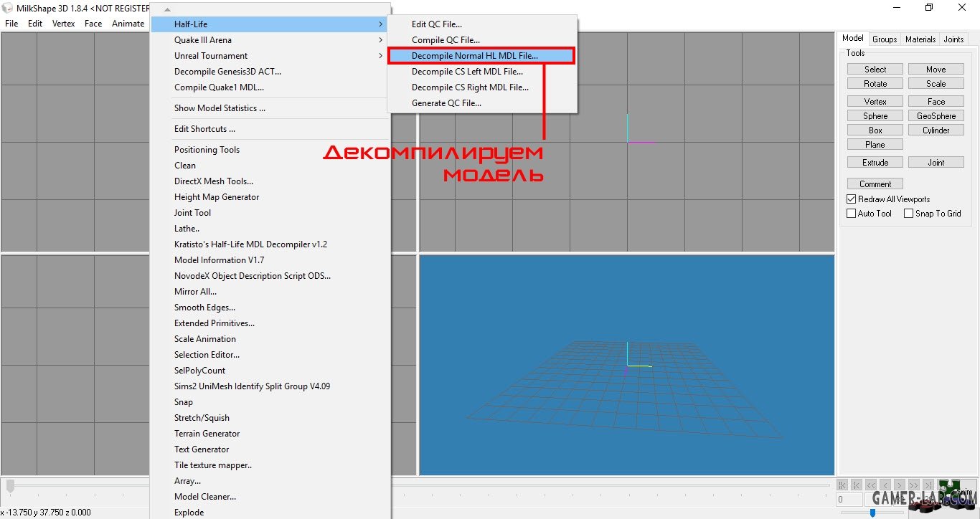Select Decompile CS Right MDL File

pos(481,87)
